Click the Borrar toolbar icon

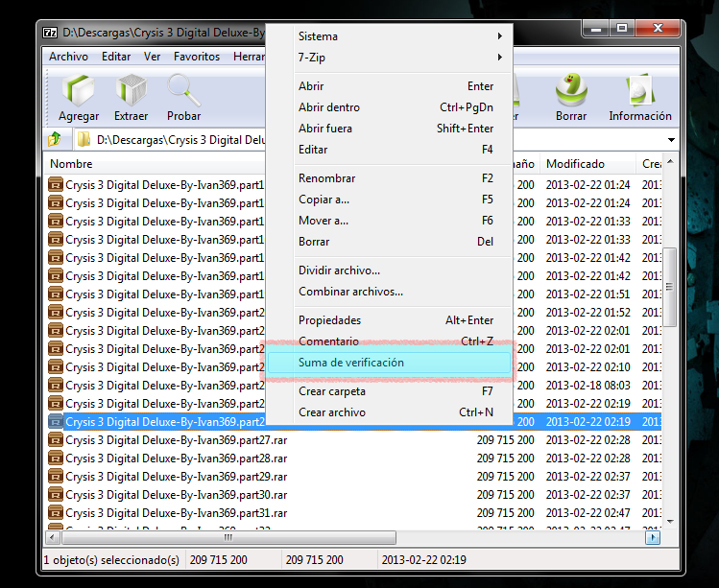[x=571, y=89]
